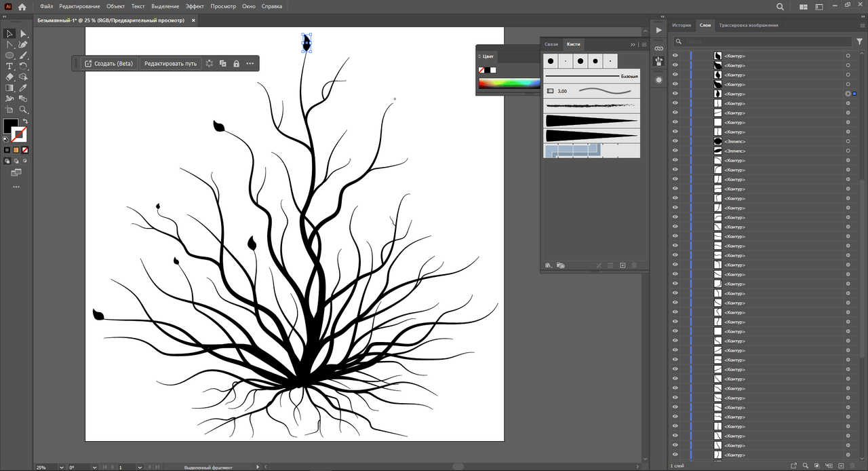
Task: Select the Rotate tool
Action: tap(23, 66)
